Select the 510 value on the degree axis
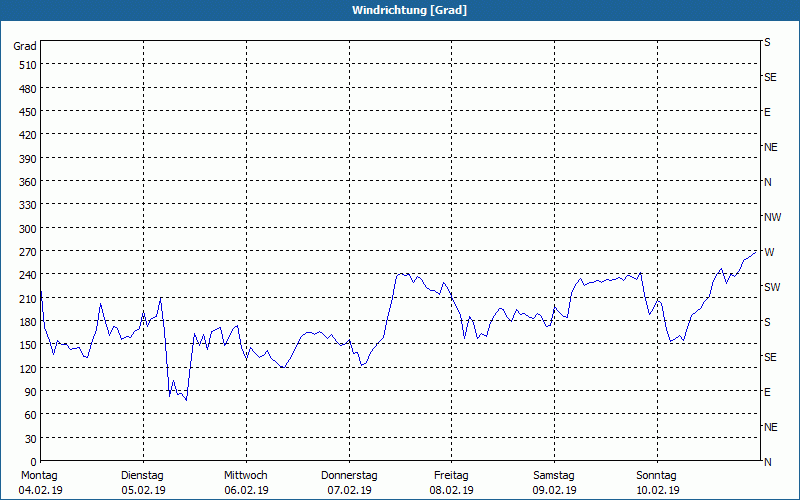Screen dimensions: 800x500 [28, 65]
